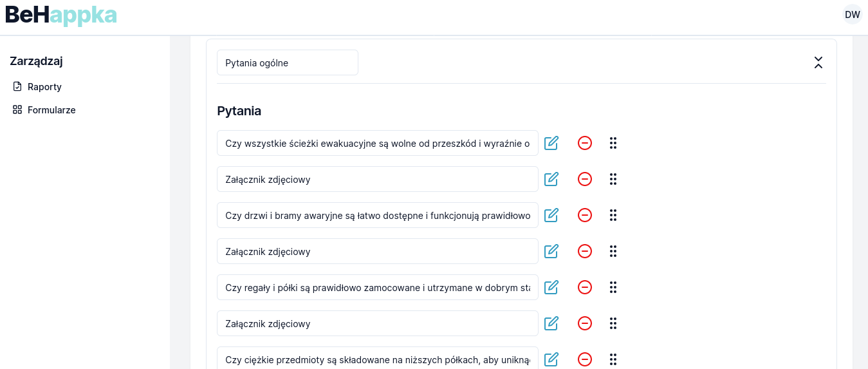Edit the emergency doors question (drzwi i bramy)
The width and height of the screenshot is (868, 369).
[x=551, y=215]
